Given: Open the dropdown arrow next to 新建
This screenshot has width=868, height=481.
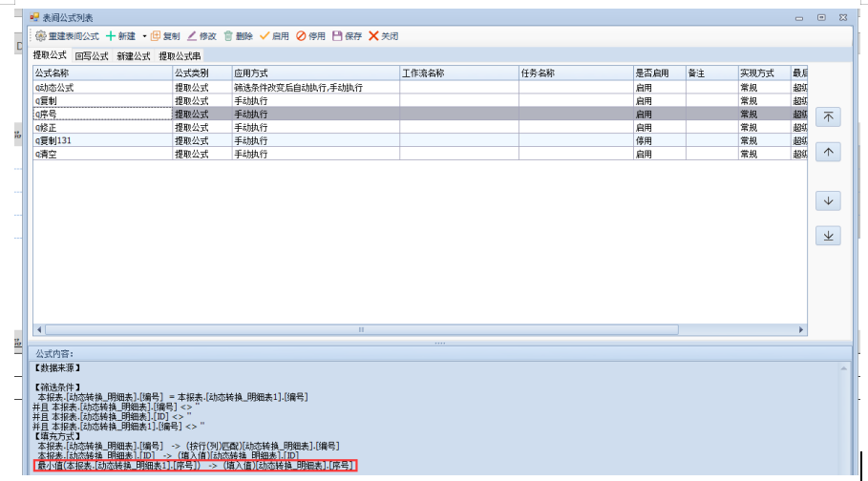Looking at the screenshot, I should 144,36.
